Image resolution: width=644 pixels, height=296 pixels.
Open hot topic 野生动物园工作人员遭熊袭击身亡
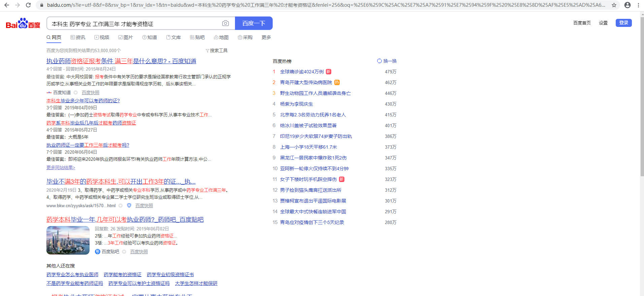(x=315, y=93)
